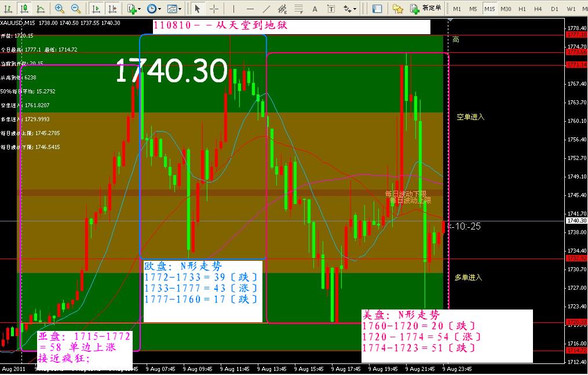Click the large 1740.30 price label
Viewport: 588px width, 375px height.
coord(171,72)
